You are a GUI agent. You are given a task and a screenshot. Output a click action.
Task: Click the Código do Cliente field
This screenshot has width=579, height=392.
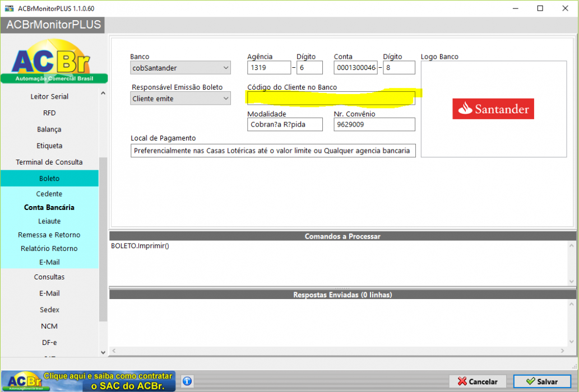point(331,98)
